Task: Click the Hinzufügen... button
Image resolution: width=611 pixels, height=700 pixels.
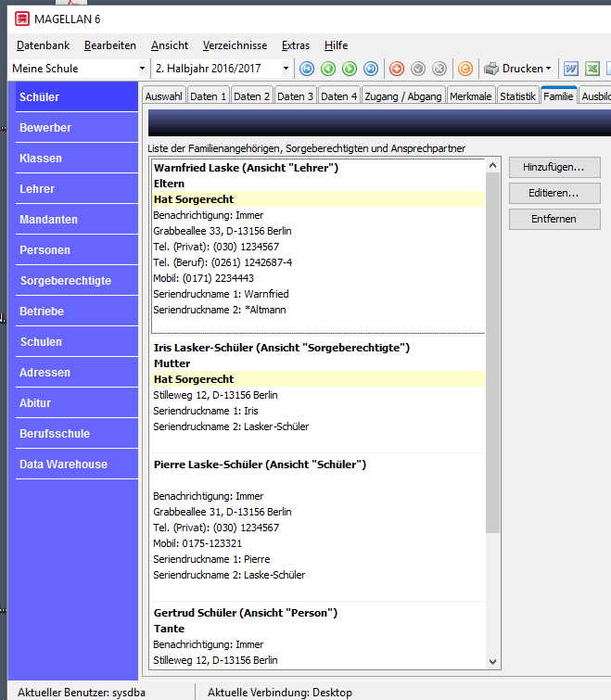Action: 554,168
